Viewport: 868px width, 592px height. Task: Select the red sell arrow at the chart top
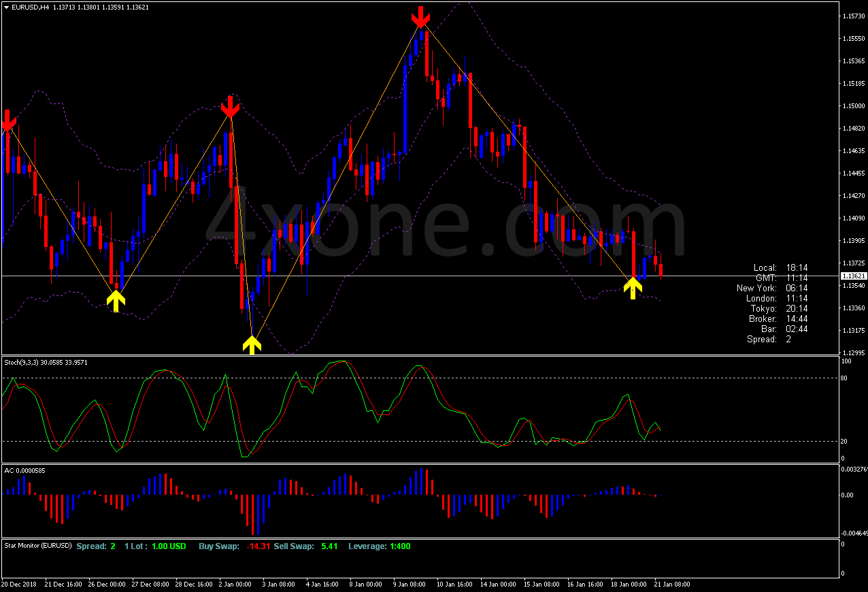tap(420, 17)
